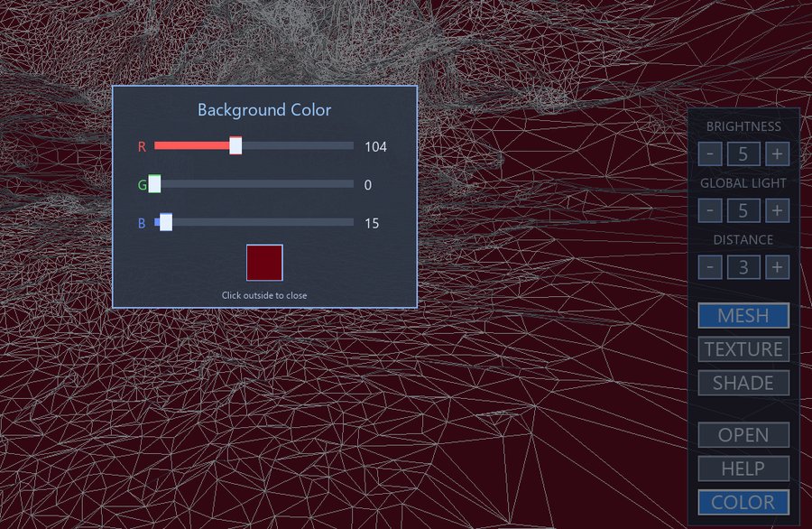812x529 pixels.
Task: Click the red R channel label
Action: point(142,147)
